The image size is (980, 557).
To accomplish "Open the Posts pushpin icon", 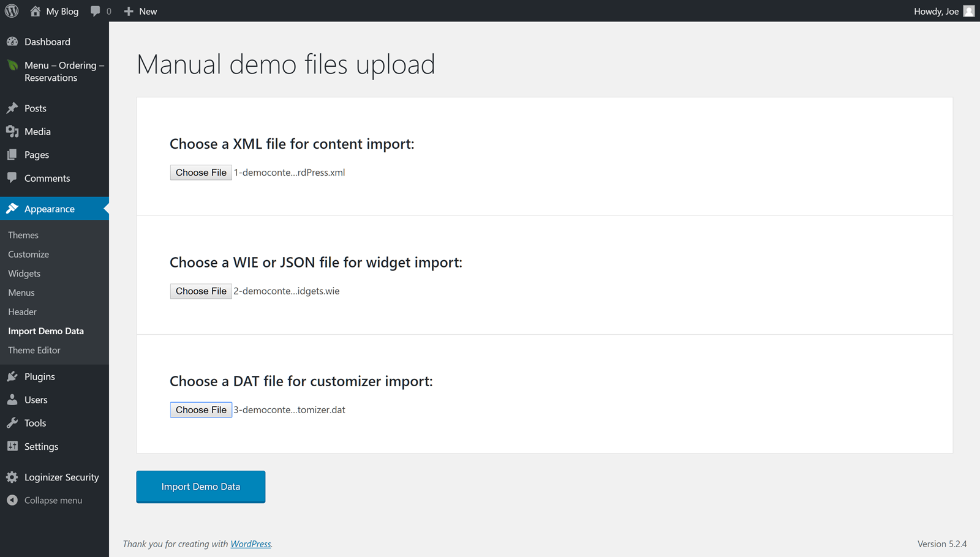I will pos(12,108).
